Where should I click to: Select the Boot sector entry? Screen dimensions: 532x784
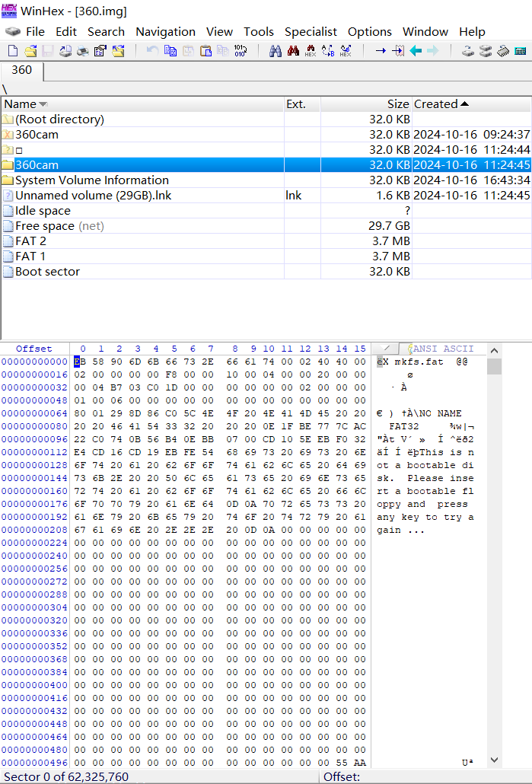(266, 272)
